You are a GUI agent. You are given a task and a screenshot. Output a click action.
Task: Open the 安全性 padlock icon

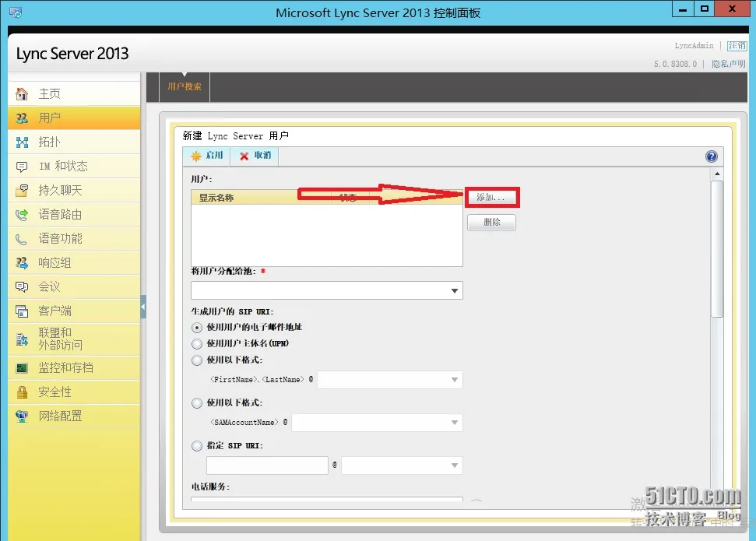coord(22,392)
